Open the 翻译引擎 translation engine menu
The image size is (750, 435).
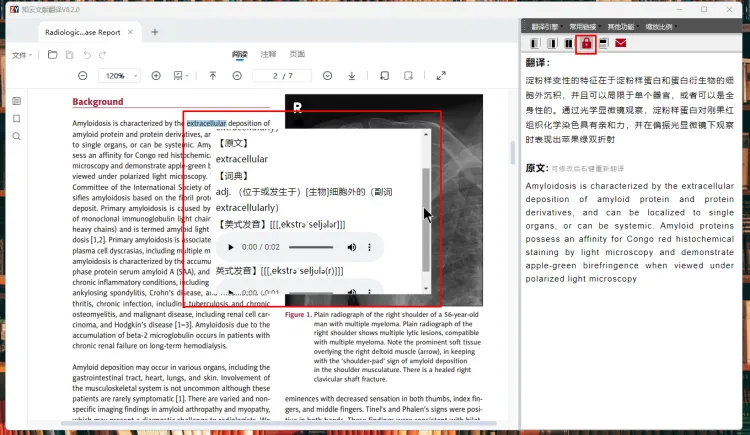[x=546, y=27]
